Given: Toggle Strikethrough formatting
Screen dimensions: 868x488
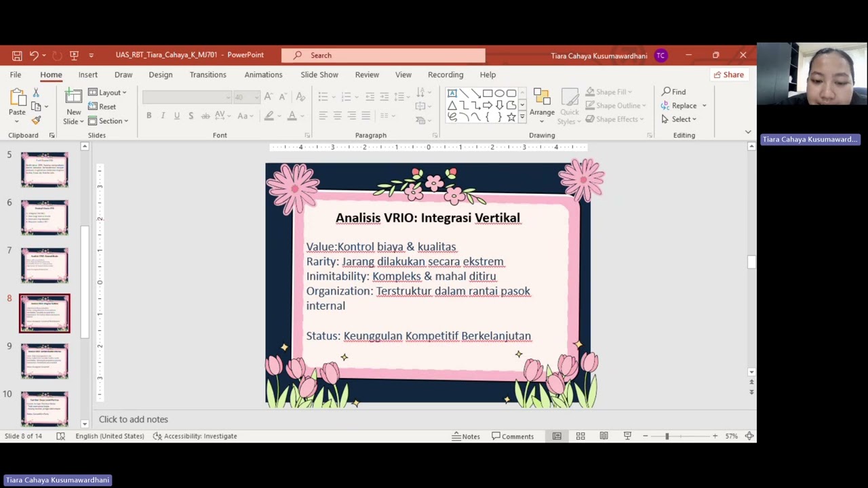Looking at the screenshot, I should point(206,116).
